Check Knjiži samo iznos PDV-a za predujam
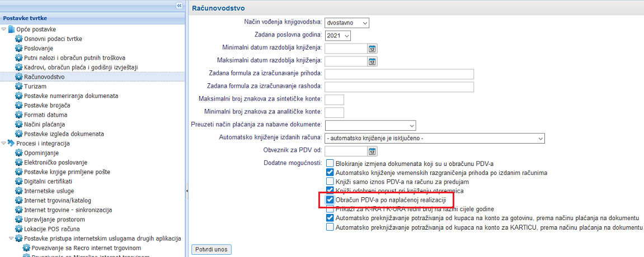 pos(330,181)
